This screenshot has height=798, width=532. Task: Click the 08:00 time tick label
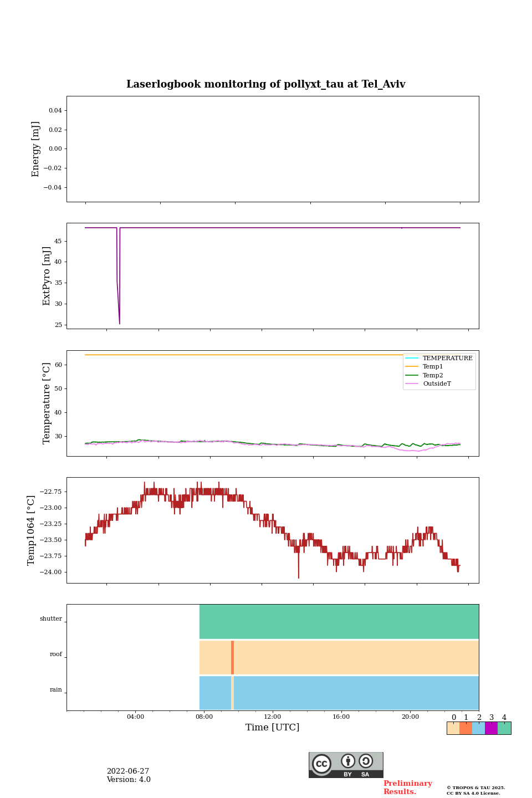(x=204, y=717)
